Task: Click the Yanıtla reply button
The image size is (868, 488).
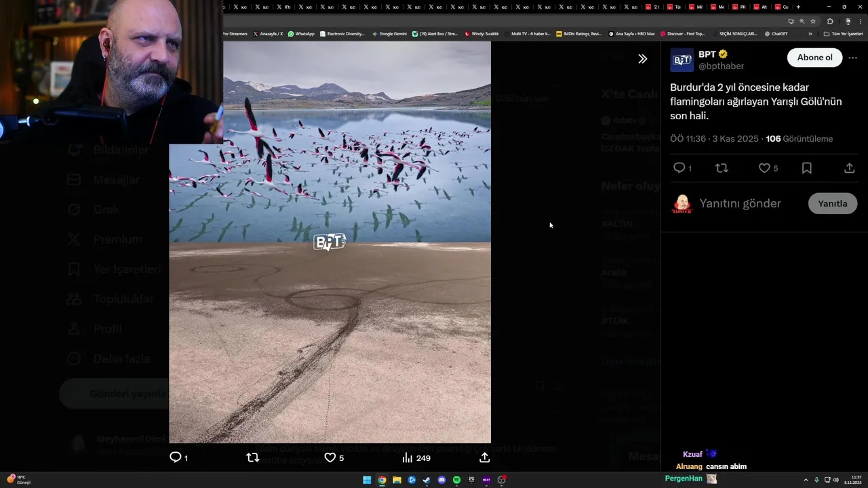Action: [x=833, y=203]
